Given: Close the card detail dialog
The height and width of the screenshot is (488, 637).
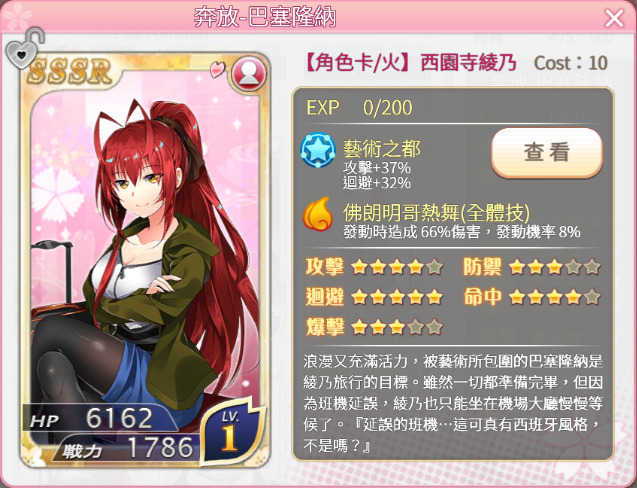Looking at the screenshot, I should click(614, 18).
